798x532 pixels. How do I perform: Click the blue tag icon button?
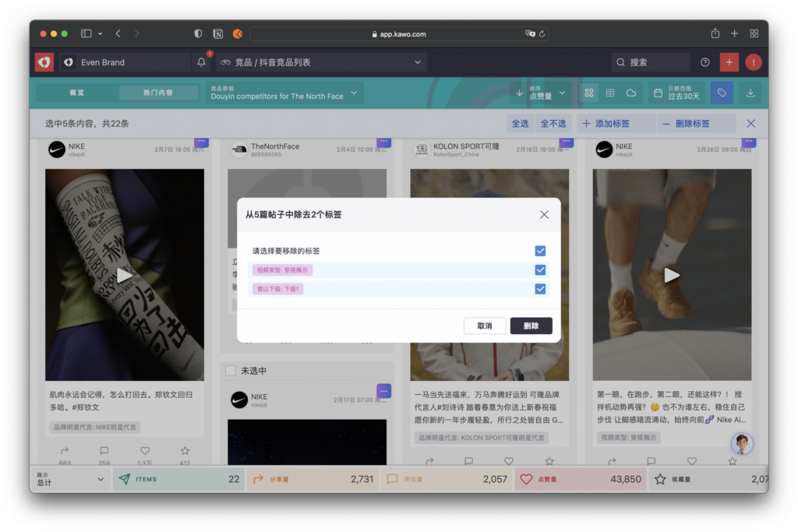click(722, 93)
